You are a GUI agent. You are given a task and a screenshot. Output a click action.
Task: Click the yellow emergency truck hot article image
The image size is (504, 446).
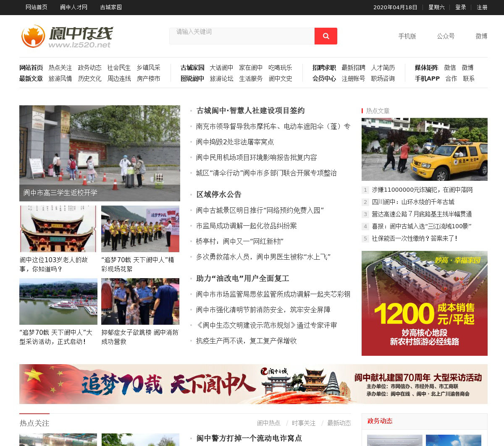[x=424, y=149]
